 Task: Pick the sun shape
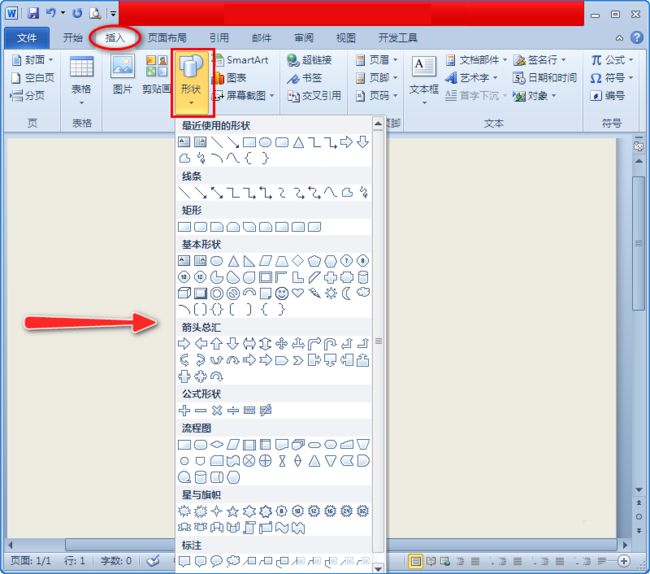(x=330, y=293)
